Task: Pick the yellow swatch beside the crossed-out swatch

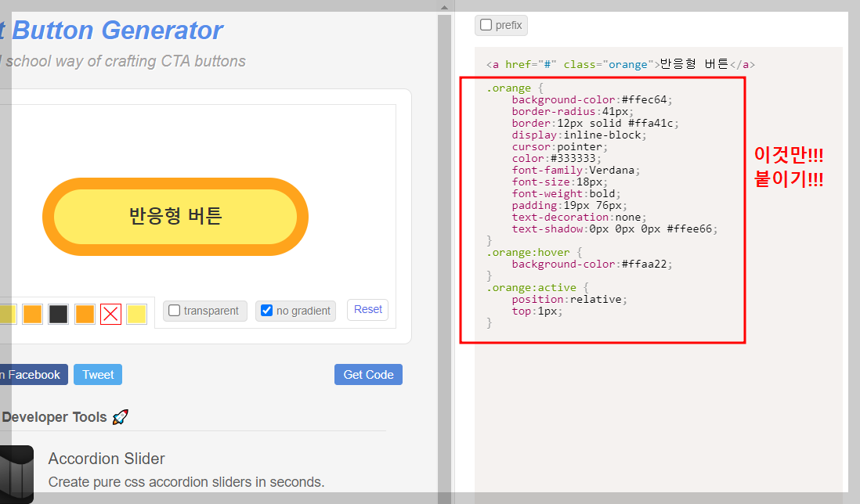Action: tap(136, 315)
